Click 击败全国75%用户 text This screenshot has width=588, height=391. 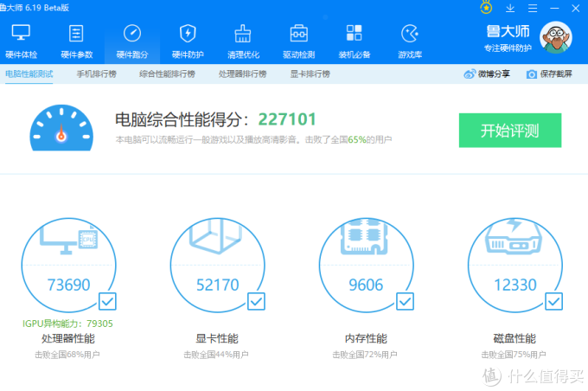coord(514,355)
